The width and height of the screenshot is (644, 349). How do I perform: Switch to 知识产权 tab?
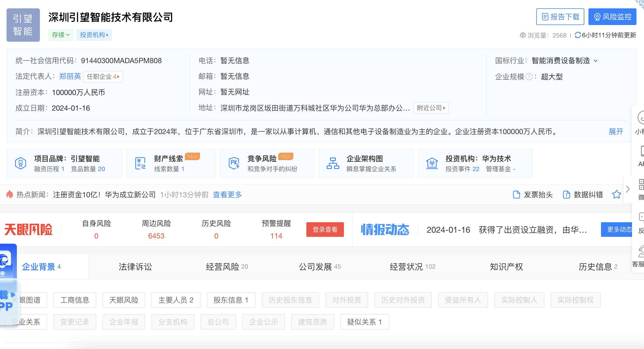pyautogui.click(x=506, y=267)
